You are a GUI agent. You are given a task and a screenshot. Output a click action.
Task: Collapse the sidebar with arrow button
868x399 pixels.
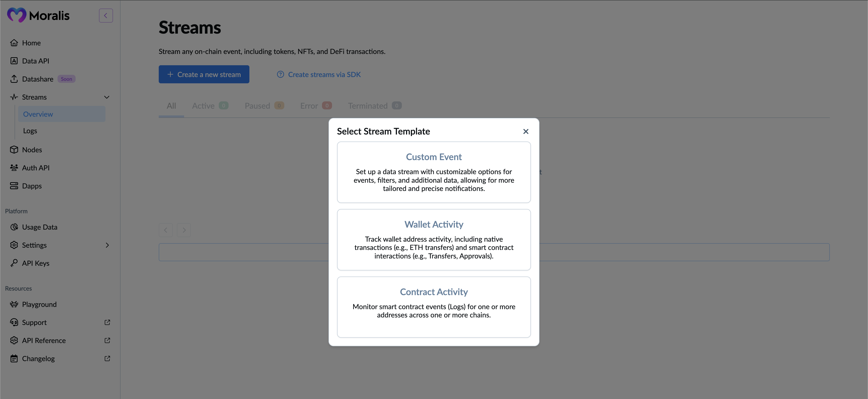click(106, 16)
